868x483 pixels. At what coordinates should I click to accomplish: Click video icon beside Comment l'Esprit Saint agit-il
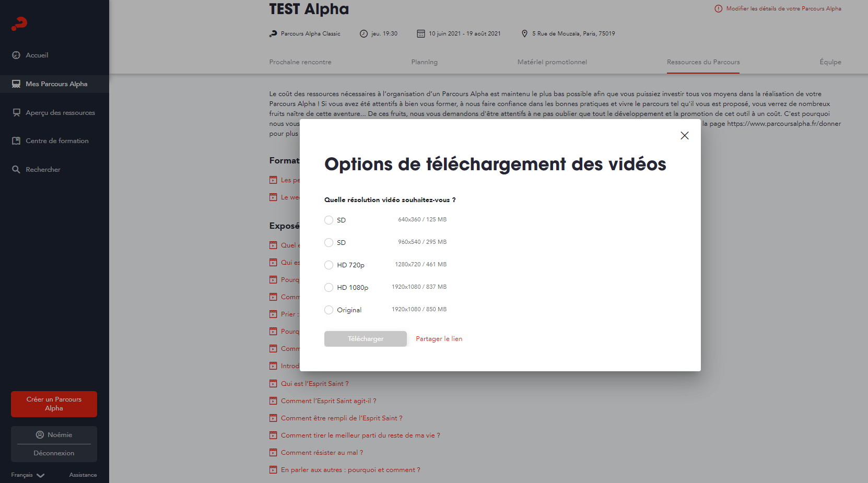(x=273, y=401)
